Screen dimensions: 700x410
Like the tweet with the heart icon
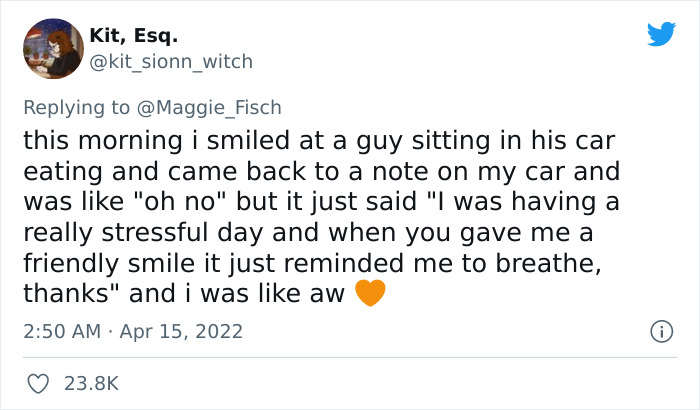(40, 383)
